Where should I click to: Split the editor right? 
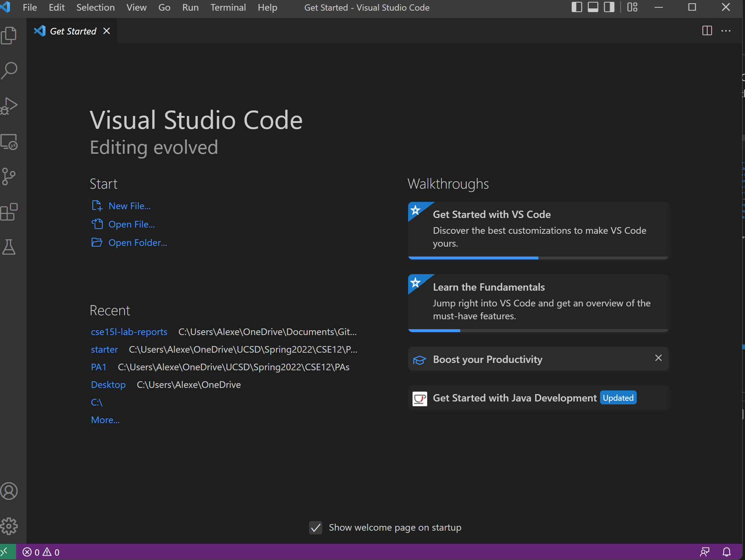coord(707,31)
